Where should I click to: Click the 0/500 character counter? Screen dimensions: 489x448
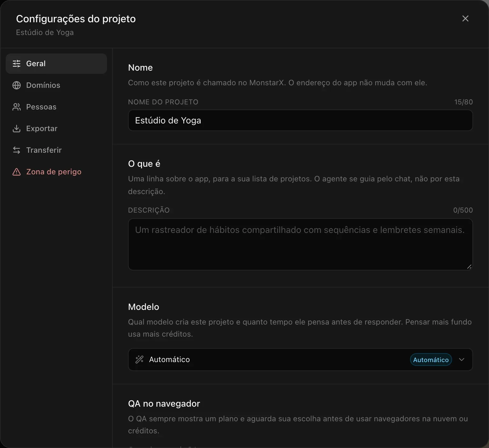tap(463, 210)
